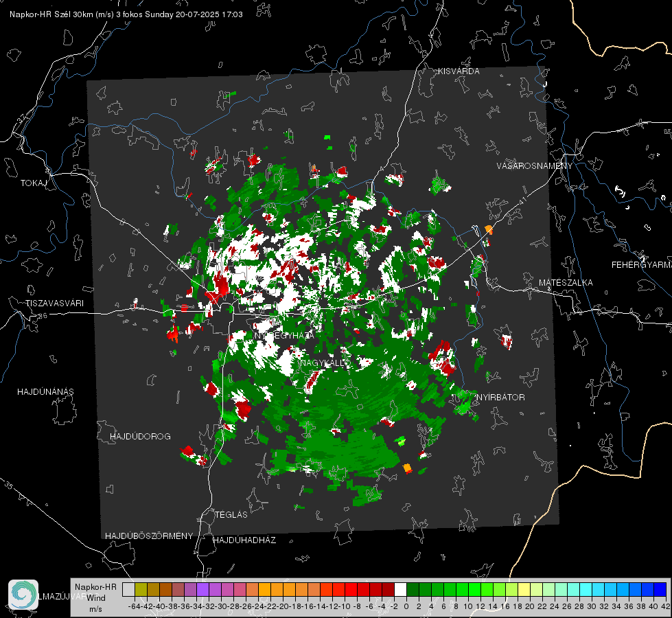The image size is (672, 618).
Task: Click the swirl weather logo icon
Action: [23, 595]
